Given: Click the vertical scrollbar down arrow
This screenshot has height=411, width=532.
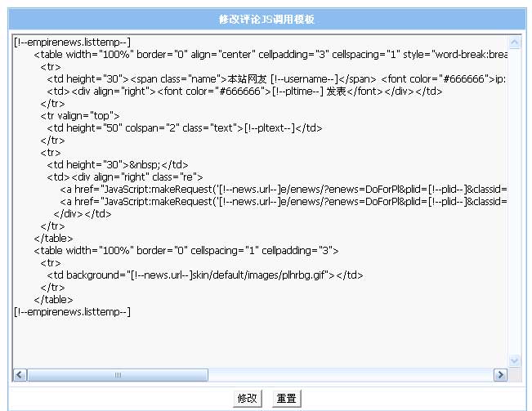Looking at the screenshot, I should pos(514,360).
